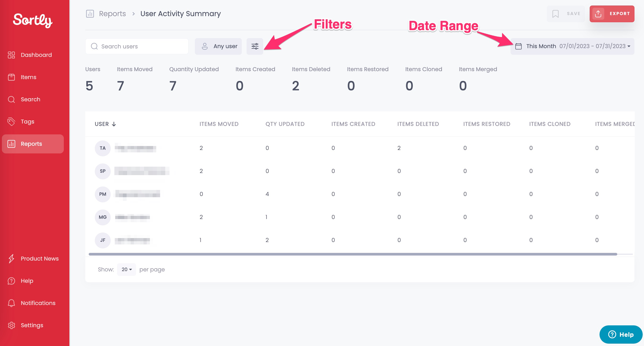Open the filters sliders icon
The width and height of the screenshot is (644, 346).
[x=255, y=46]
